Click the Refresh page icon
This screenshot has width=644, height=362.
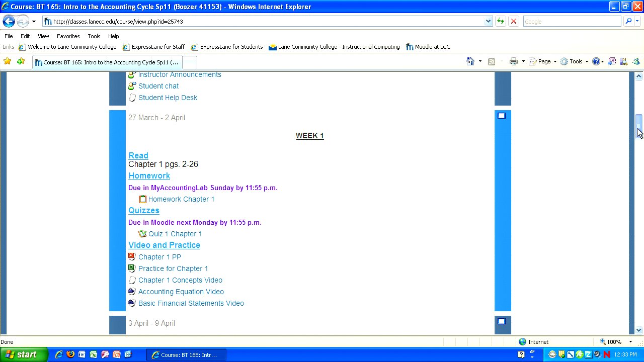tap(501, 21)
